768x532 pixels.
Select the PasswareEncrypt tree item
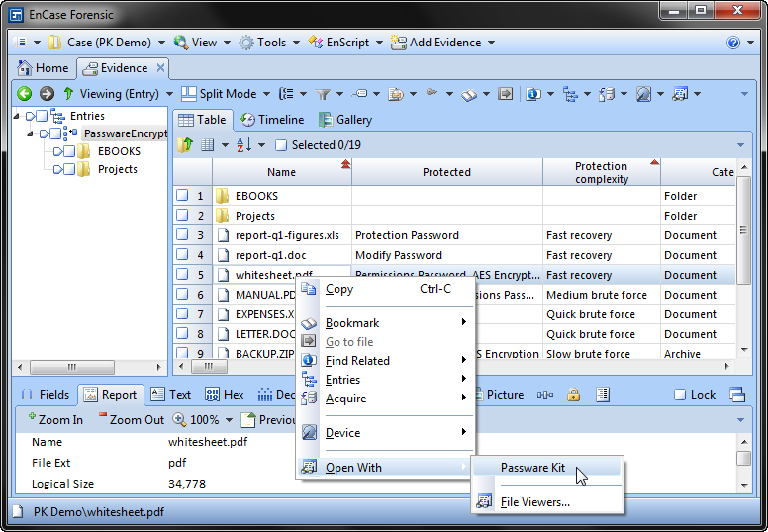[x=126, y=133]
